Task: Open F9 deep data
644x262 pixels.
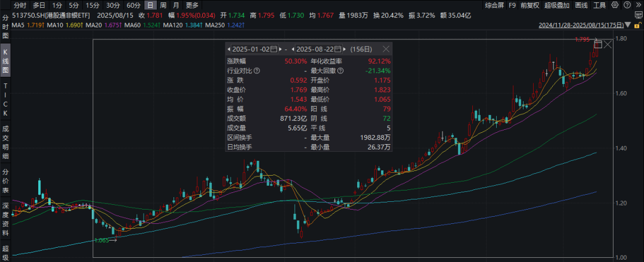Action: pos(512,5)
